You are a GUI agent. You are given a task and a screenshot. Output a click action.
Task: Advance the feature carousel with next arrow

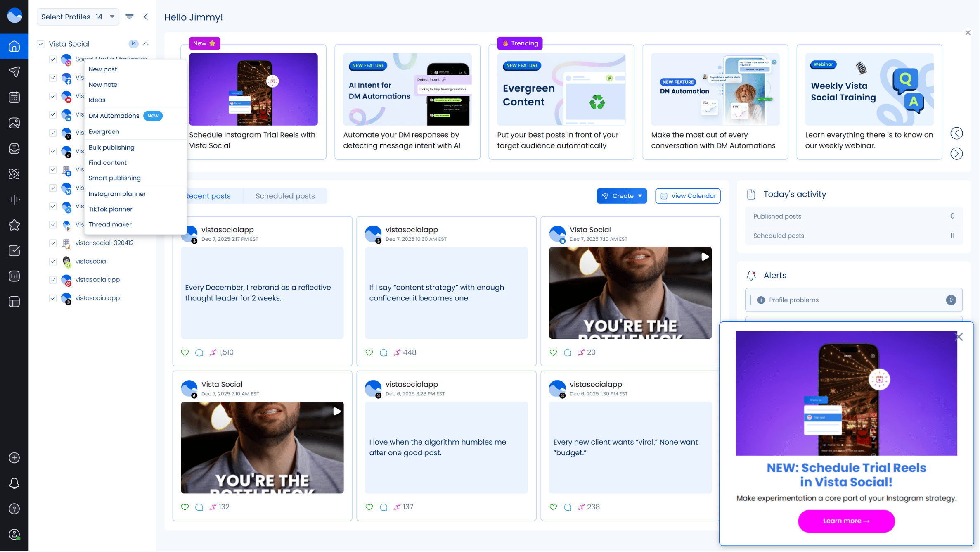pos(956,154)
